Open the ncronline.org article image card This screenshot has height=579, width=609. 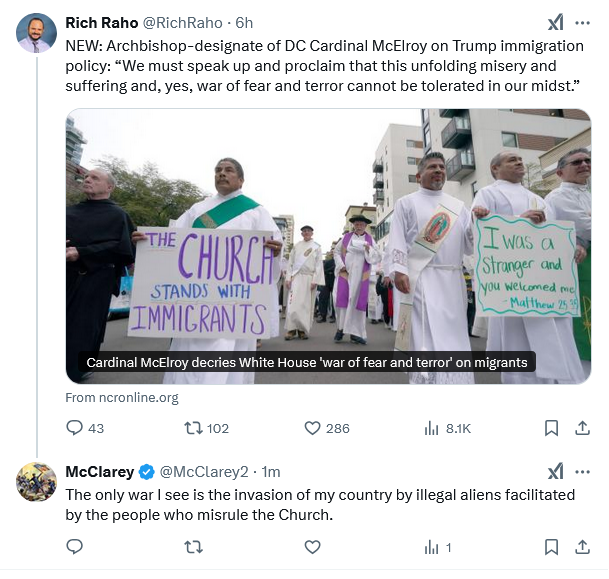pos(328,245)
